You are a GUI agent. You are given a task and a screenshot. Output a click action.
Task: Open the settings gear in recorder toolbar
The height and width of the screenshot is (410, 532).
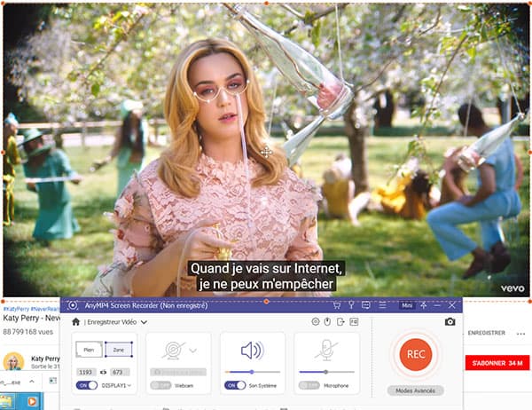tap(316, 322)
